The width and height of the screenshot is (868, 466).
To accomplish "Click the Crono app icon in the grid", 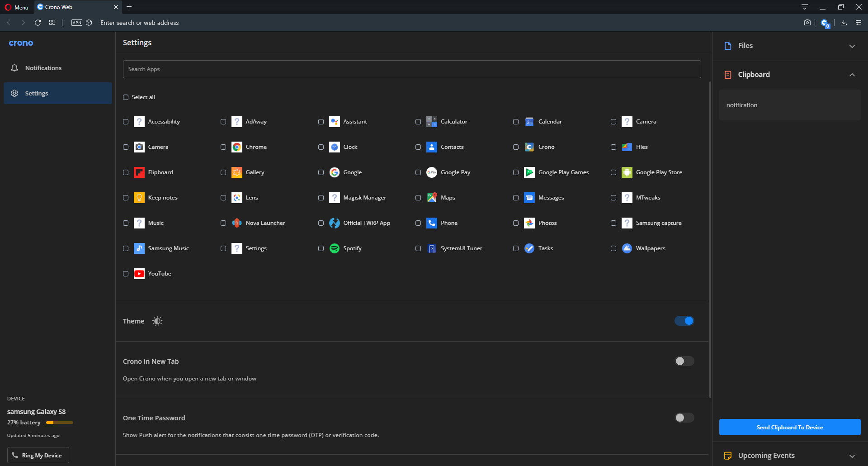I will pyautogui.click(x=529, y=147).
